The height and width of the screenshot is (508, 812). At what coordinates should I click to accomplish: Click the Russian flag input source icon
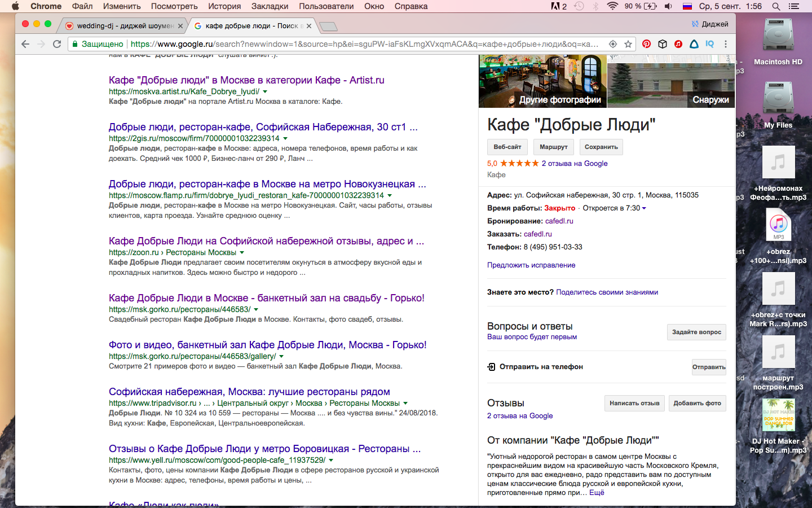pyautogui.click(x=687, y=6)
